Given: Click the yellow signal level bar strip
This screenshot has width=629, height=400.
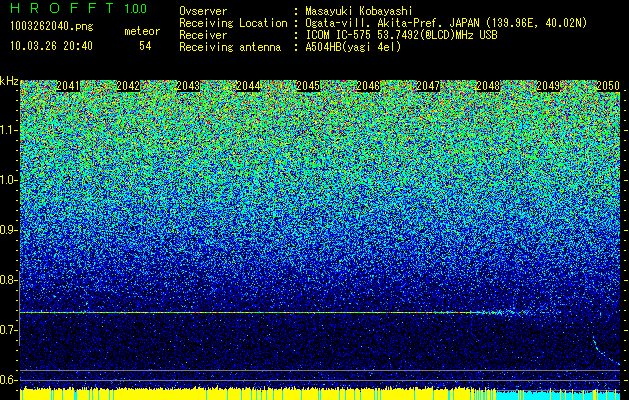Looking at the screenshot, I should (x=258, y=394).
